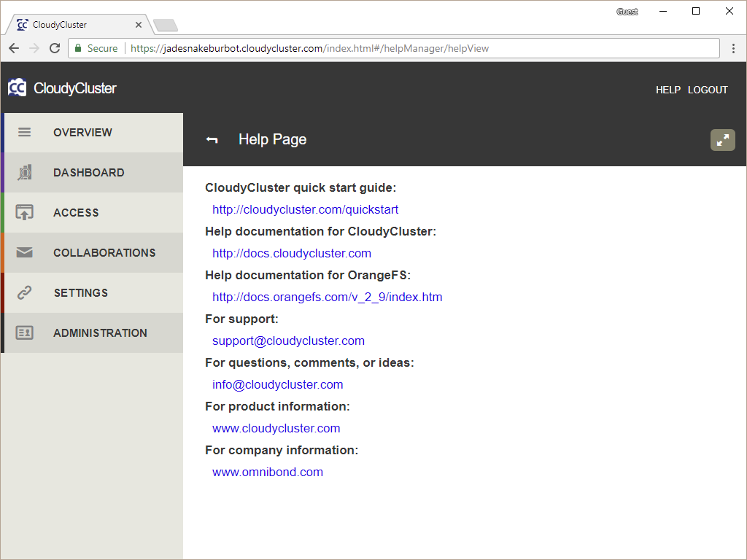Click the Settings chain-link icon
The height and width of the screenshot is (560, 747).
(x=24, y=292)
